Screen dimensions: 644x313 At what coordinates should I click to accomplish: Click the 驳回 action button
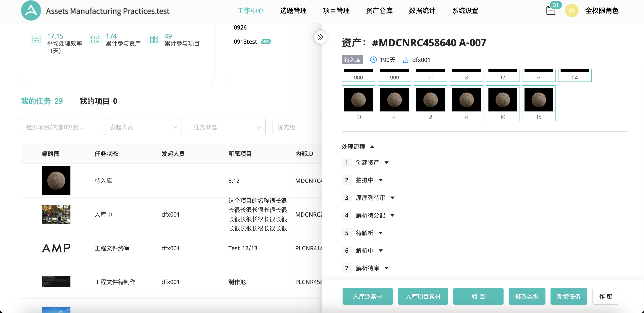(x=478, y=296)
